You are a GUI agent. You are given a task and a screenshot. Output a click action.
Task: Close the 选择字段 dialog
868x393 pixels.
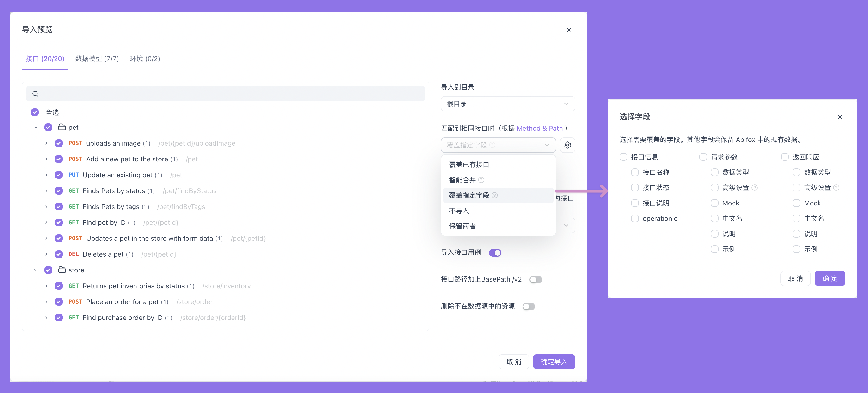(840, 117)
